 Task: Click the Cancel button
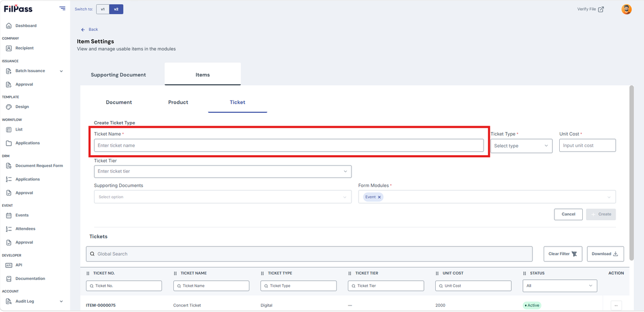point(568,214)
